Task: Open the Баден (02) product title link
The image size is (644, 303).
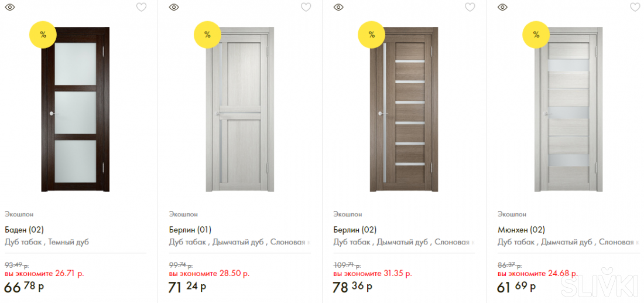Action: (x=24, y=230)
